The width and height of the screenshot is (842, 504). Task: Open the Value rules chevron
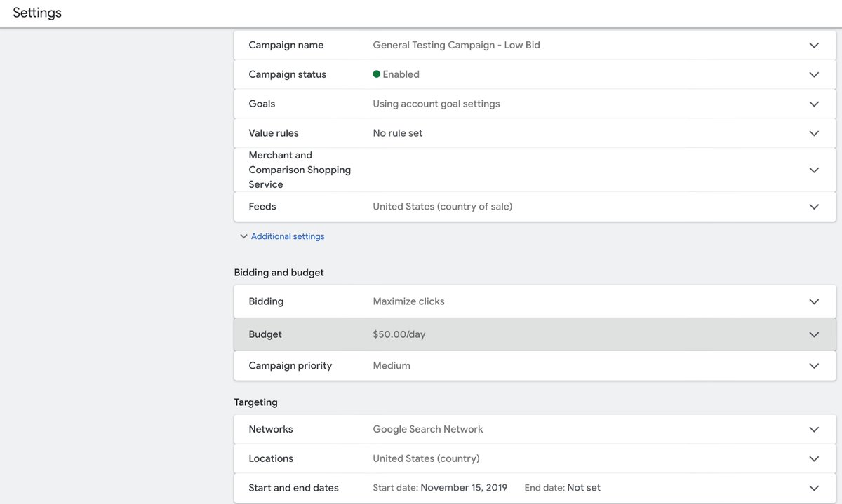[x=814, y=134]
